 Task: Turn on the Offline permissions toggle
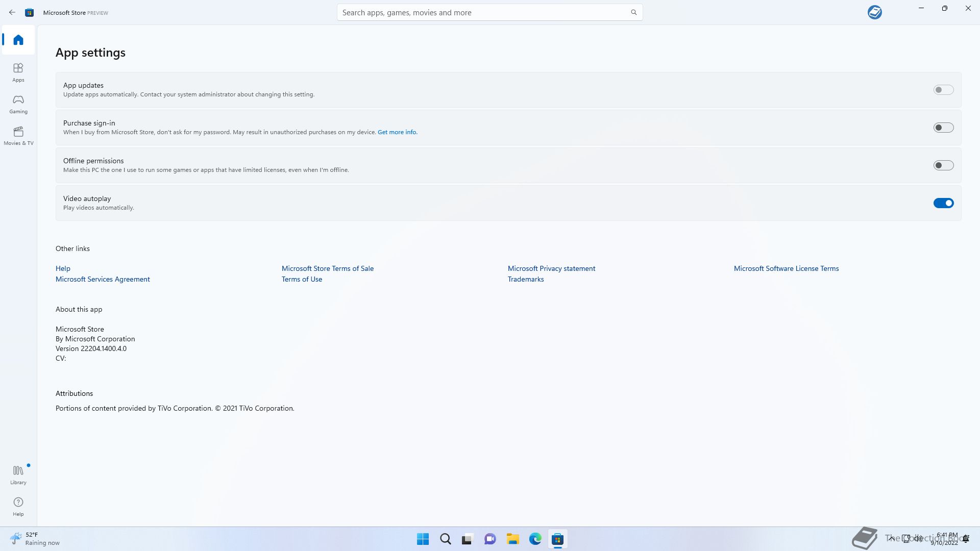[x=943, y=165]
